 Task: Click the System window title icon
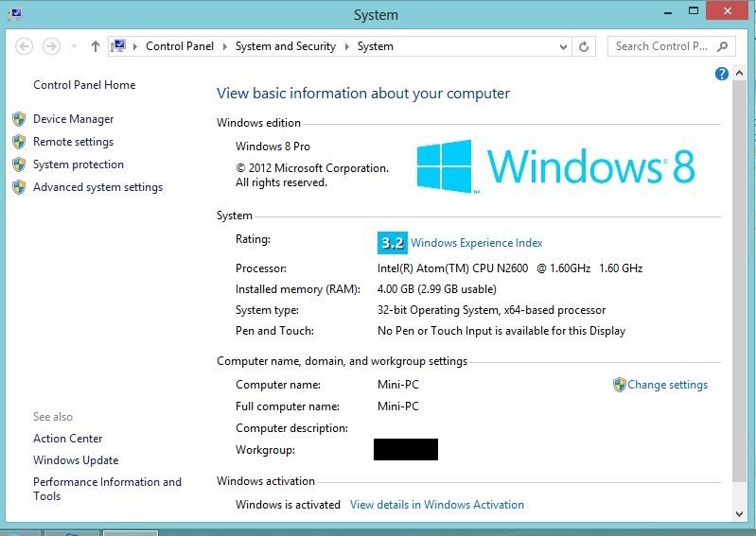(15, 14)
